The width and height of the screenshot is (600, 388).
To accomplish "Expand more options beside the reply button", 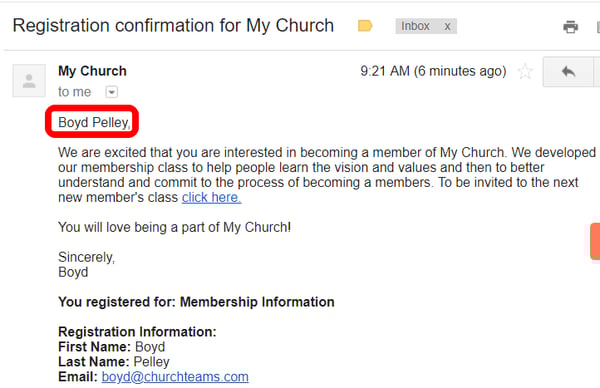I will (x=597, y=72).
